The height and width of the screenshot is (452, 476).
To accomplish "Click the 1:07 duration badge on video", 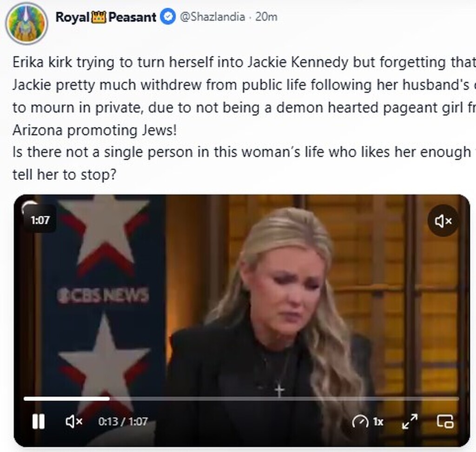I will (x=40, y=219).
